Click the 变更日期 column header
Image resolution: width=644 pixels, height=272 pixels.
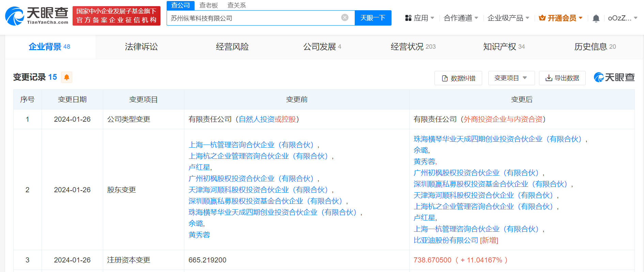tap(72, 100)
